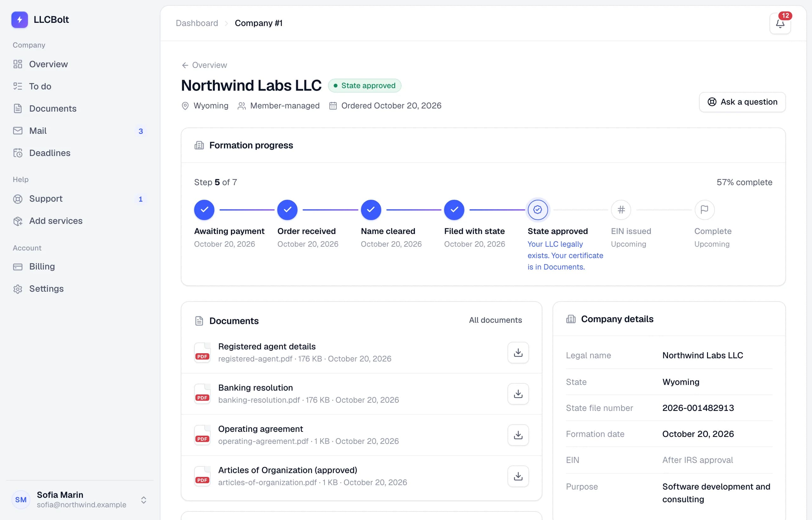The width and height of the screenshot is (812, 520).
Task: Click the Billing credit card icon
Action: pos(17,267)
